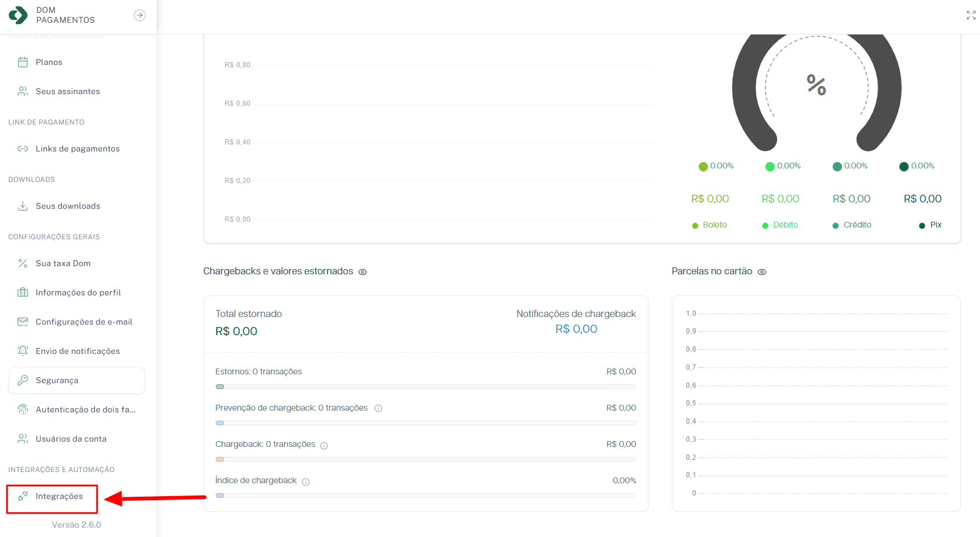Go to Usuários da conta
980x537 pixels.
tap(71, 439)
